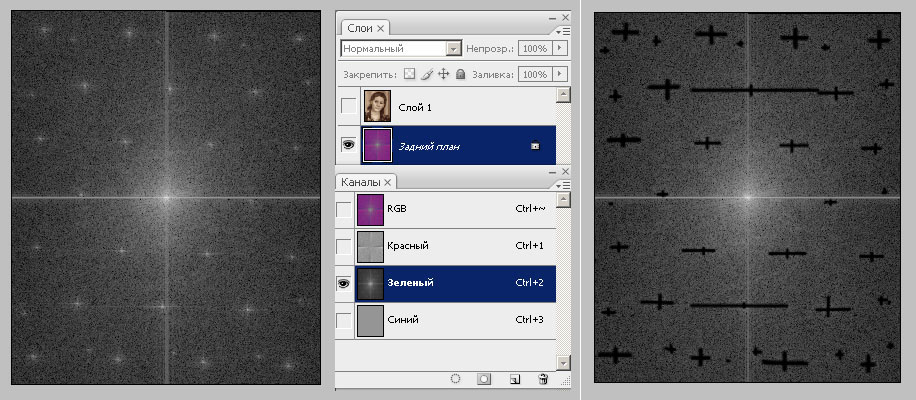Click lock icon on Задний план layer
This screenshot has height=400, width=916.
click(535, 146)
